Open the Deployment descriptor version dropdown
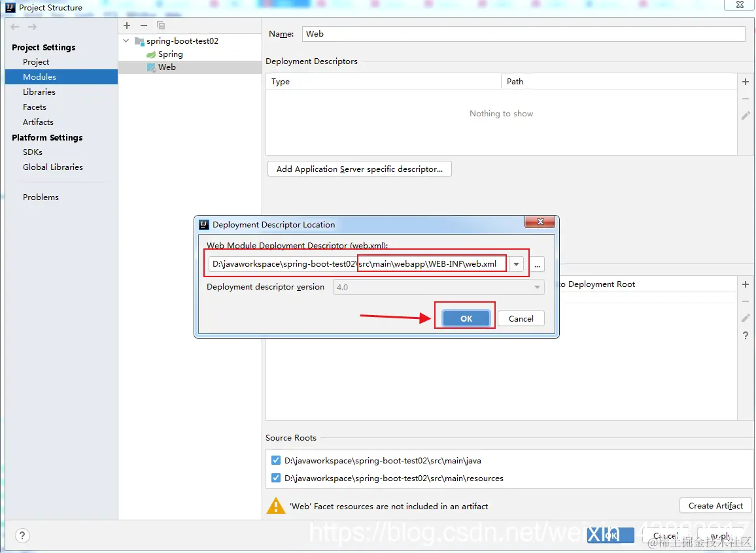 [x=439, y=287]
